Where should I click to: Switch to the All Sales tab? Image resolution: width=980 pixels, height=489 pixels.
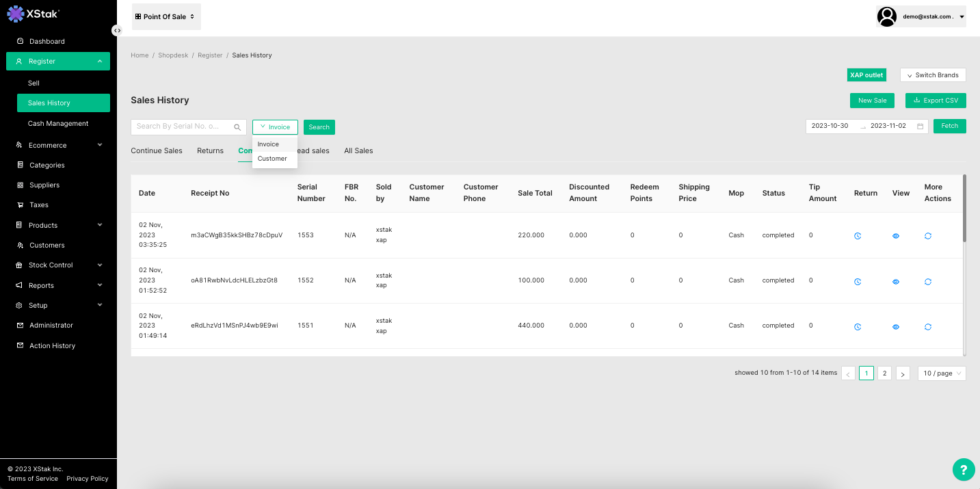(x=358, y=150)
